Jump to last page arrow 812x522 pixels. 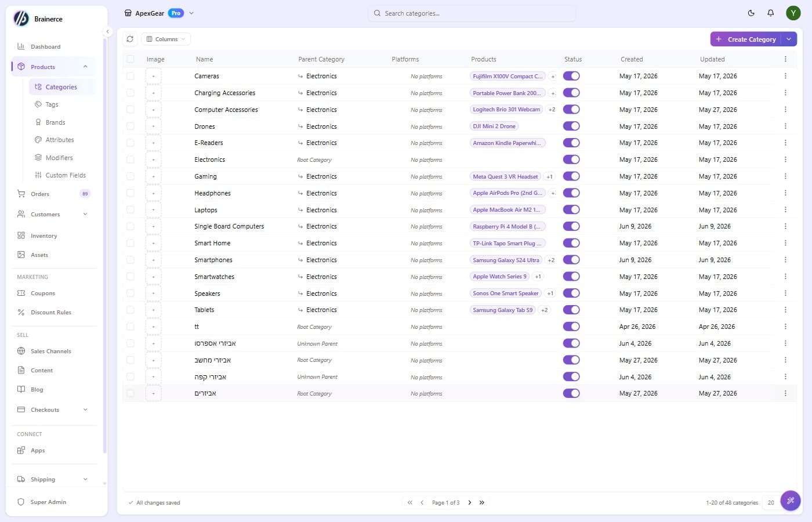[482, 502]
